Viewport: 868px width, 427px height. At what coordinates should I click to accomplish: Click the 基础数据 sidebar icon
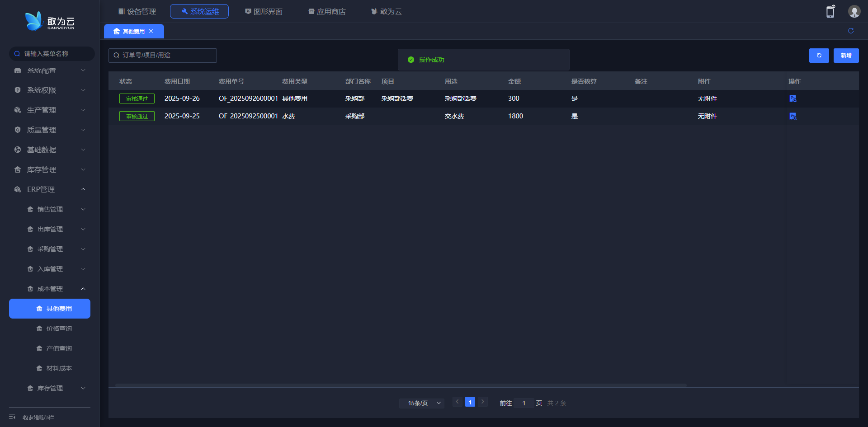18,150
